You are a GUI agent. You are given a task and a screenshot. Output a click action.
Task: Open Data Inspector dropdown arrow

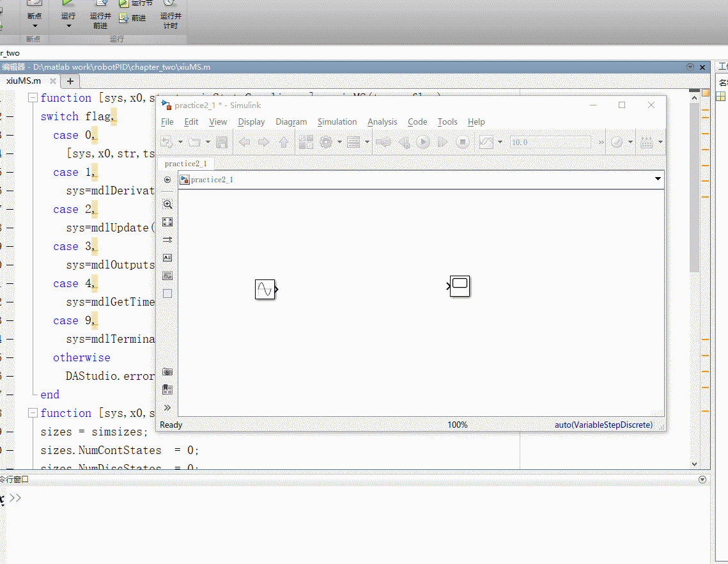(500, 142)
